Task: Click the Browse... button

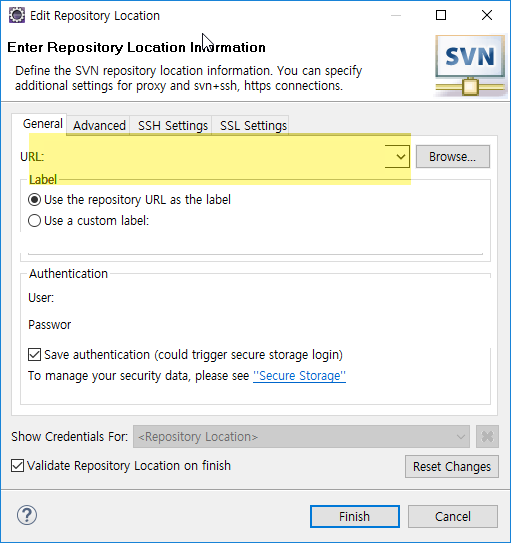Action: [452, 157]
